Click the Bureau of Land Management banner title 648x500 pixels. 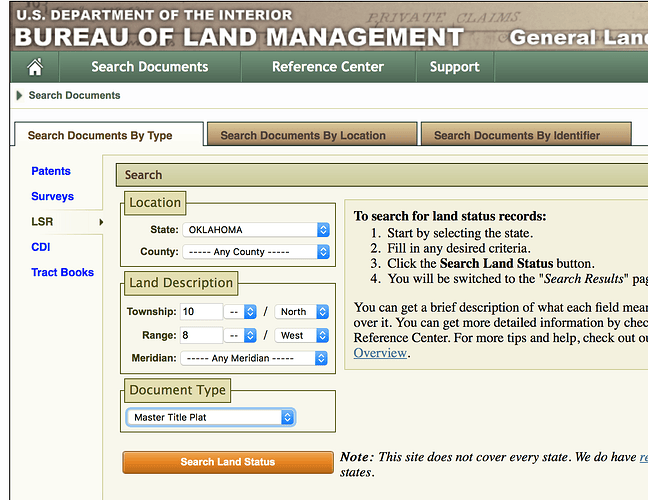click(239, 37)
